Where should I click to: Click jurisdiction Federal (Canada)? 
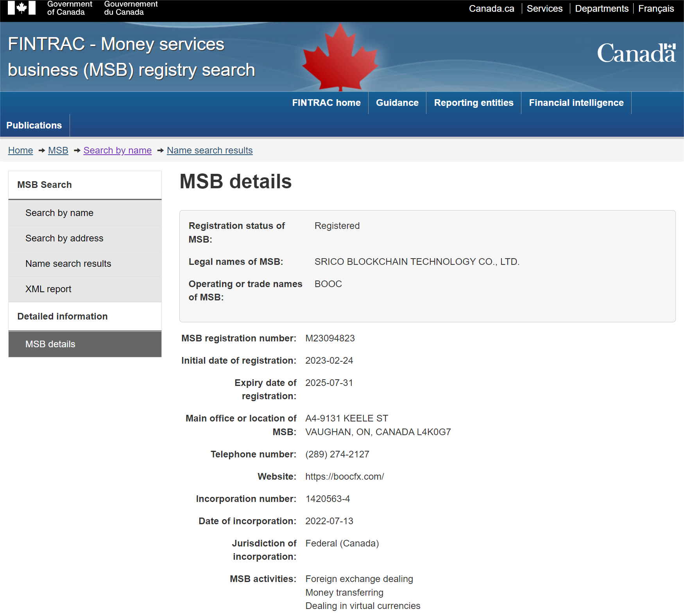(342, 543)
